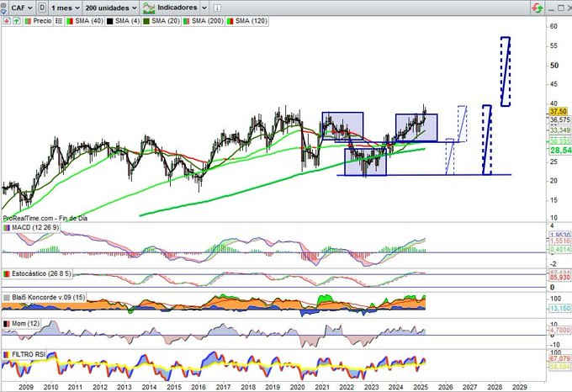Click the 13,150 Koncorde value

point(560,309)
